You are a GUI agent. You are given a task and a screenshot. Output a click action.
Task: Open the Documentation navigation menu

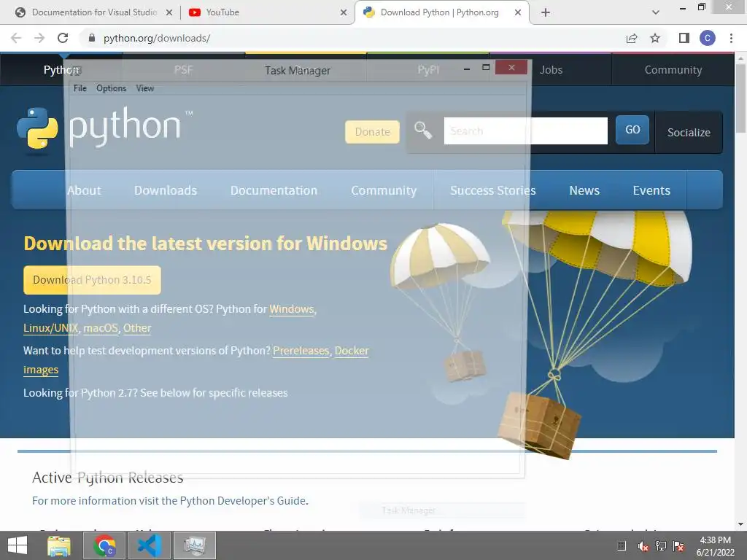click(274, 190)
